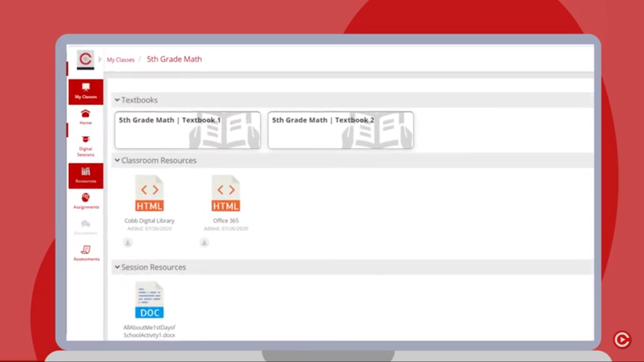Open the AllAboutMe1stDayofSchoolActivity1.docx file icon
The width and height of the screenshot is (644, 362).
(x=149, y=300)
